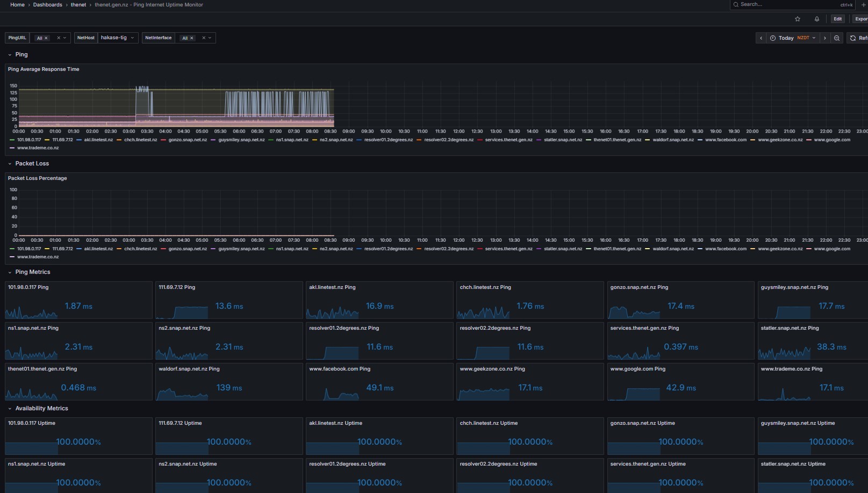Clear the NetInterface filter selection
The width and height of the screenshot is (868, 493).
point(204,38)
